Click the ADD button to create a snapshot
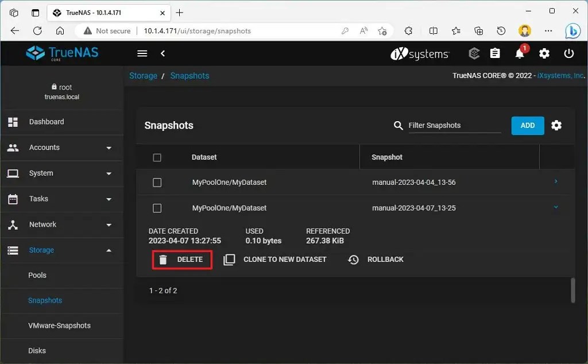 tap(527, 125)
